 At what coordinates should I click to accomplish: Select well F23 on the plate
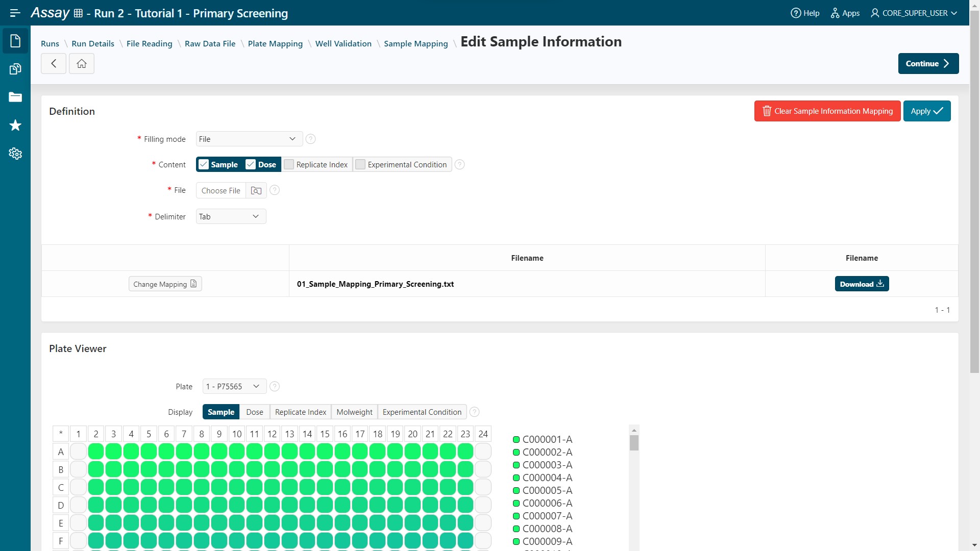point(465,541)
